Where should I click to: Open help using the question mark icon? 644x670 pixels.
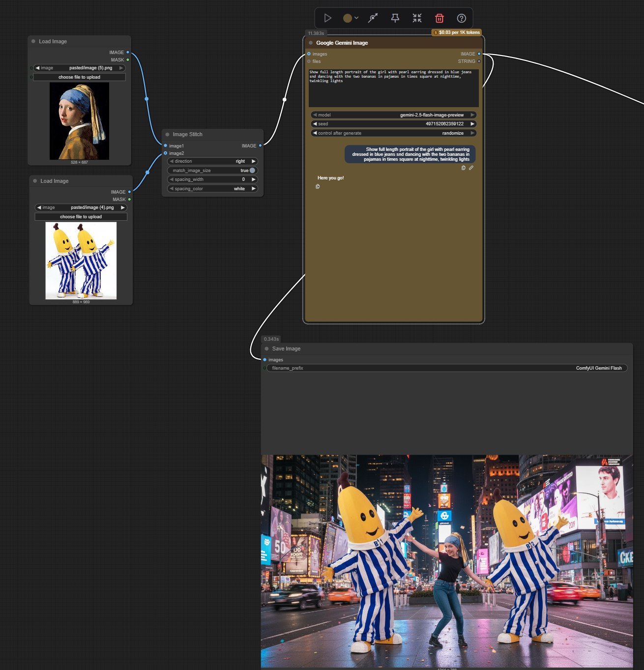461,18
